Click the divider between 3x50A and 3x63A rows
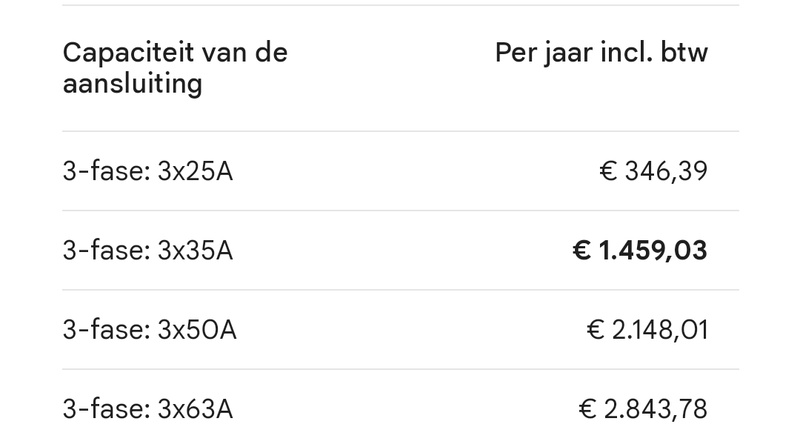This screenshot has height=447, width=800. (x=400, y=369)
